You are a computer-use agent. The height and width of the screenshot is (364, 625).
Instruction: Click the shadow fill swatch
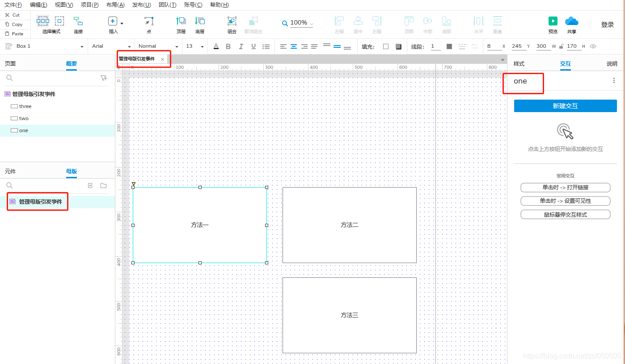click(398, 46)
